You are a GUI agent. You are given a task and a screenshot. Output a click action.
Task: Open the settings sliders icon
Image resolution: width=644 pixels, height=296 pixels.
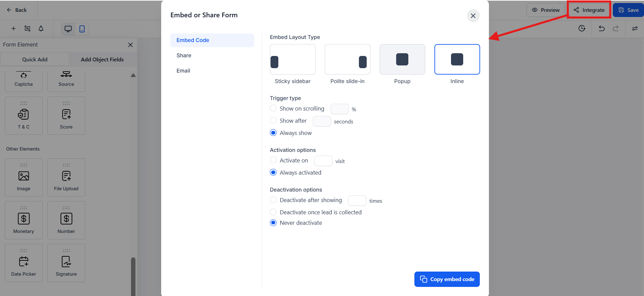point(635,28)
